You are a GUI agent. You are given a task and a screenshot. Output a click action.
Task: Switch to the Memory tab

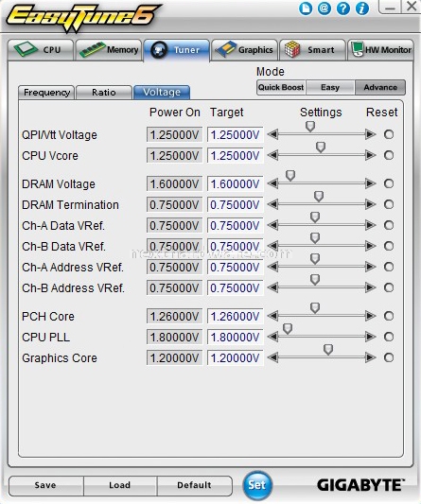(x=109, y=50)
